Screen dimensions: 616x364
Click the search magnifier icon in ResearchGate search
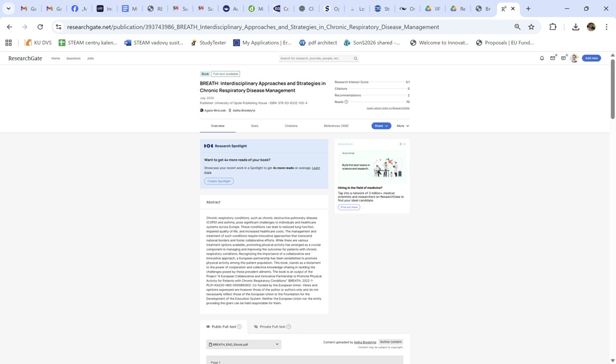(x=355, y=58)
